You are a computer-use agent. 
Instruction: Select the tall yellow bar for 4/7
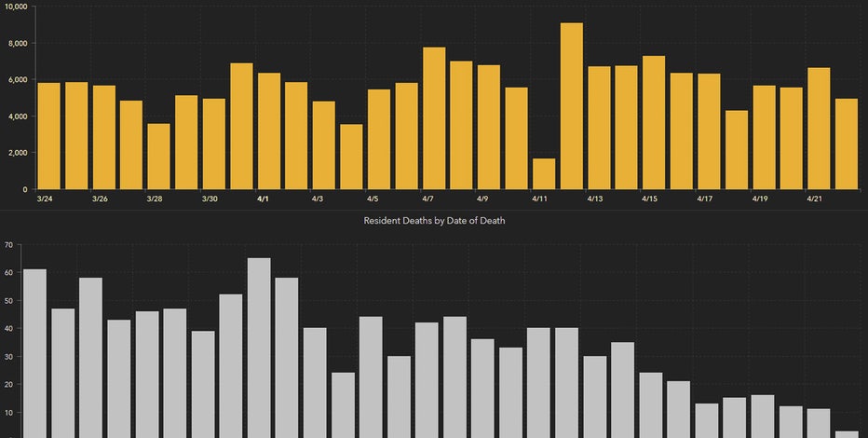tap(434, 118)
